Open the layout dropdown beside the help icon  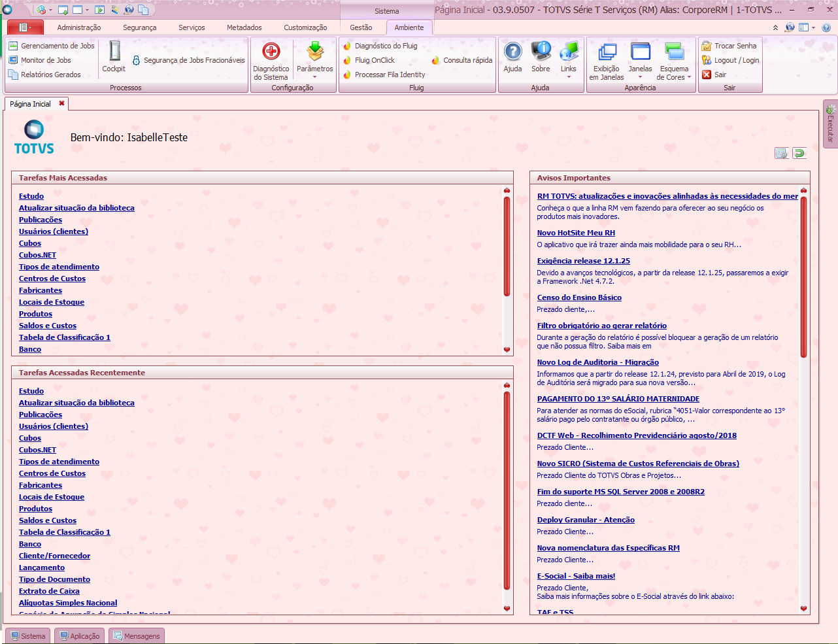808,27
